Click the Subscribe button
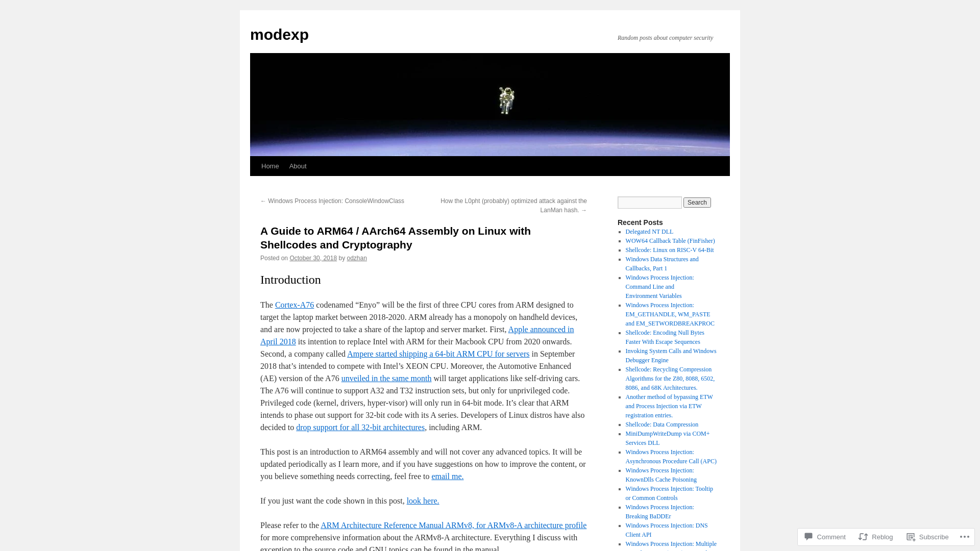This screenshot has height=551, width=980. [x=928, y=537]
